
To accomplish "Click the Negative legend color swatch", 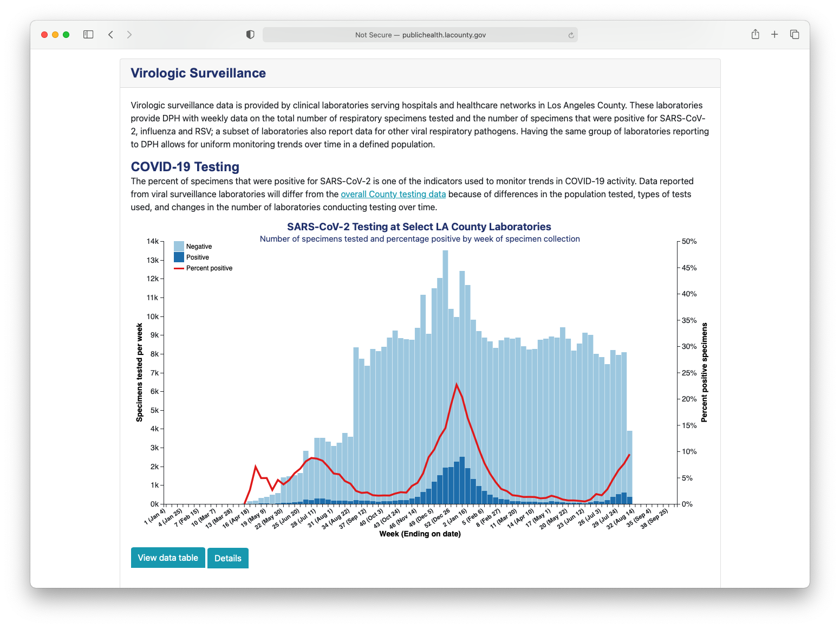I will pos(179,246).
